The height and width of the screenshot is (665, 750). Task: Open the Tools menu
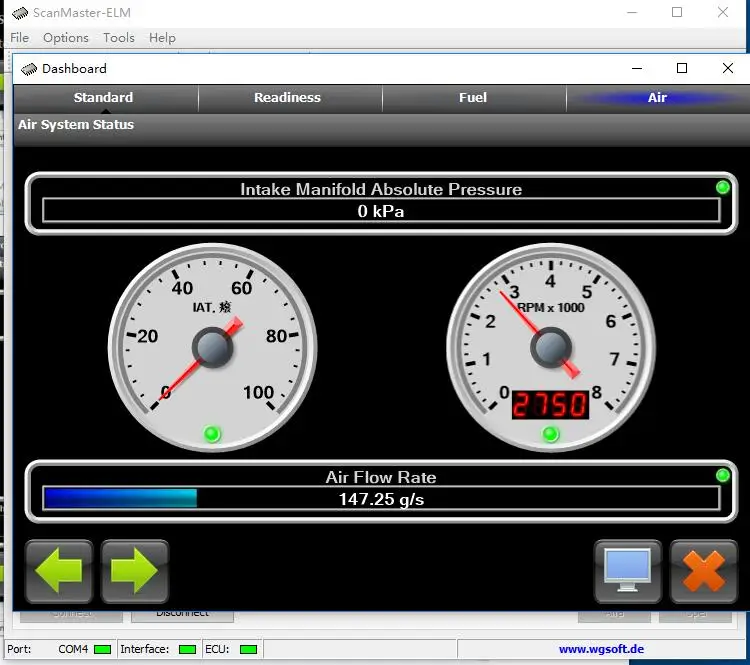pyautogui.click(x=119, y=38)
